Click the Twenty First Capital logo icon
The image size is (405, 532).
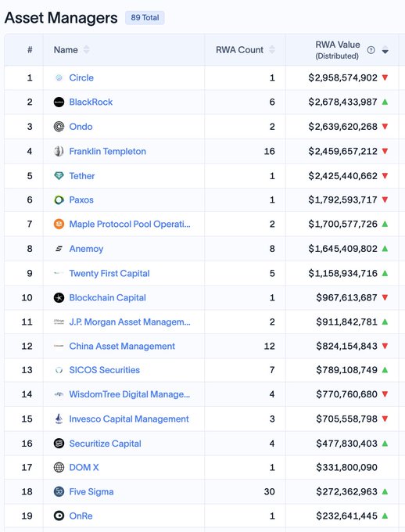[x=59, y=273]
